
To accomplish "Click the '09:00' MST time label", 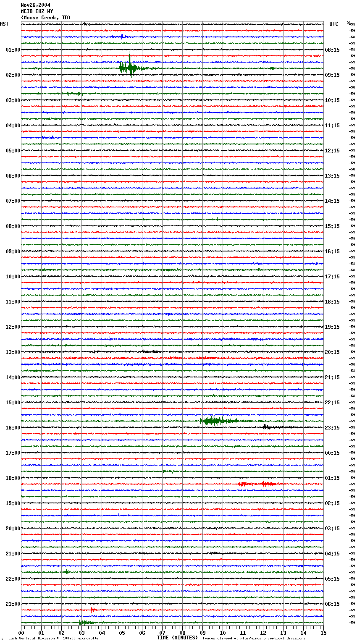I will [x=13, y=251].
